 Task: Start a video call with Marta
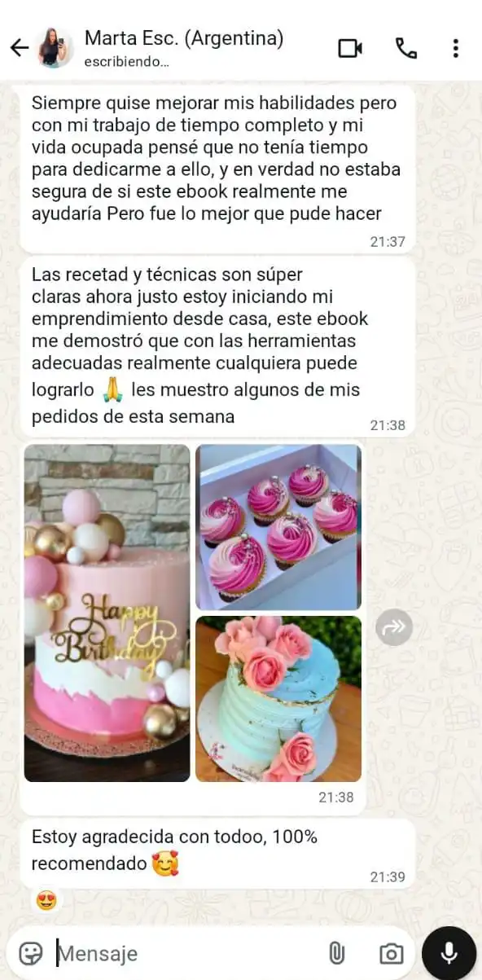[x=350, y=48]
